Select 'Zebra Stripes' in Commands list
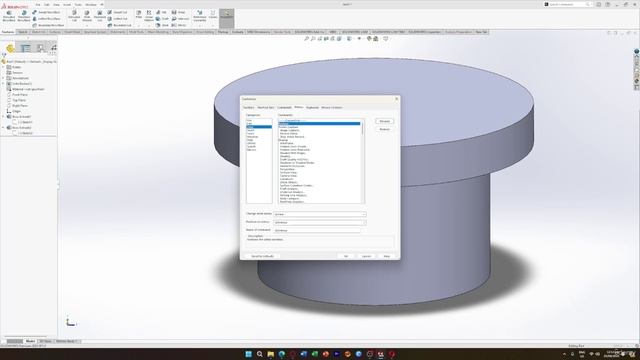The width and height of the screenshot is (640, 360). 289,182
